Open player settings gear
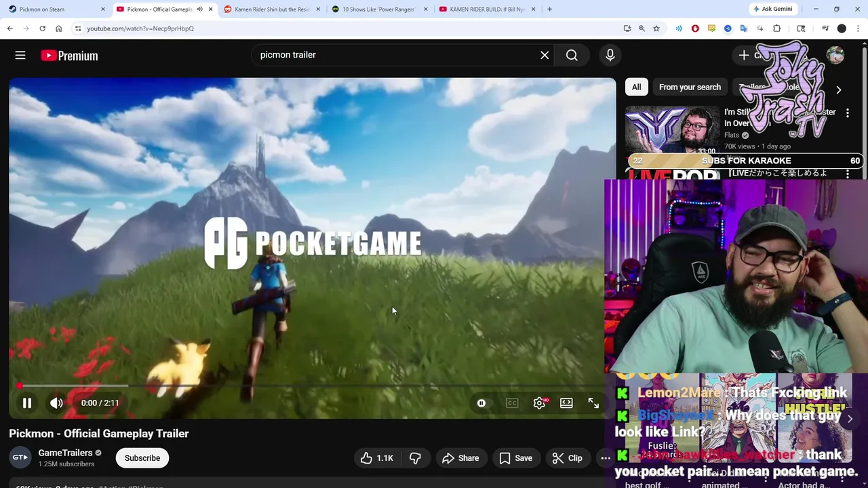This screenshot has height=488, width=868. pos(539,403)
